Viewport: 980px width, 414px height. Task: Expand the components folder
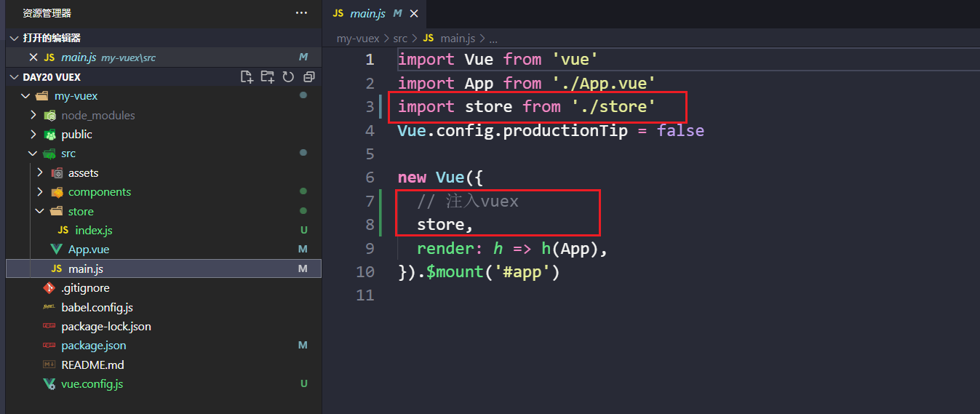[x=41, y=192]
